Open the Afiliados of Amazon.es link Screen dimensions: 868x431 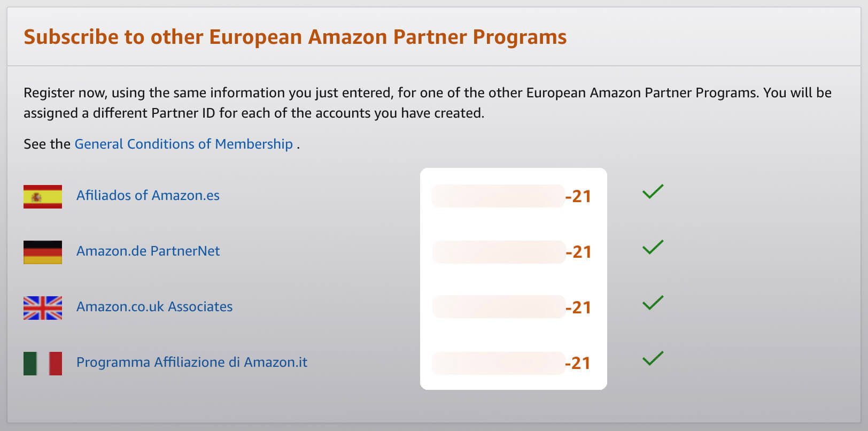click(148, 196)
